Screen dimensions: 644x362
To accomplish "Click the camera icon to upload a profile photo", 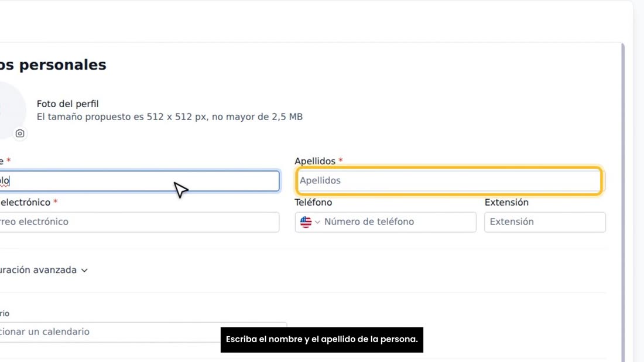I will click(x=20, y=134).
